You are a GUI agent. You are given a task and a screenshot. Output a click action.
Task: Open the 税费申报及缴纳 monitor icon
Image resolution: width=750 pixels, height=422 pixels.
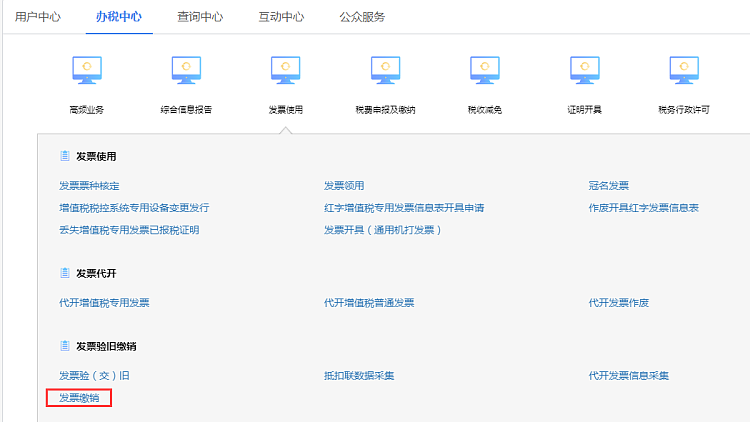pyautogui.click(x=385, y=70)
